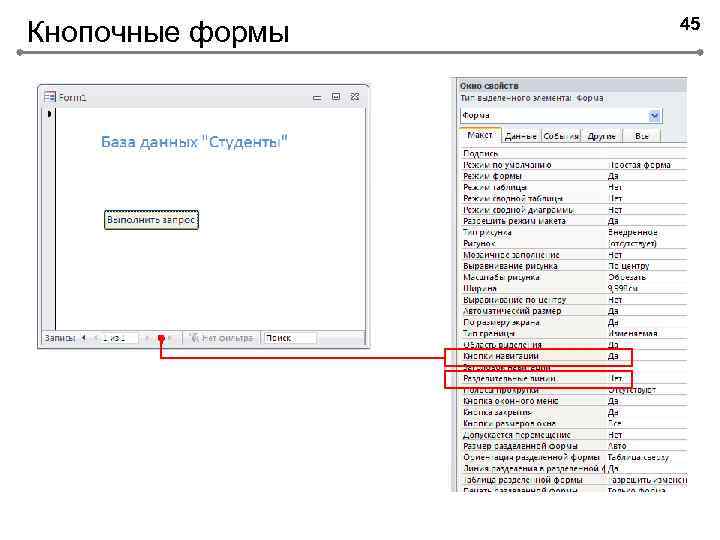Screen dimensions: 720x540
Task: Select the 'Кнопка закрытия' property label
Action: 497,412
